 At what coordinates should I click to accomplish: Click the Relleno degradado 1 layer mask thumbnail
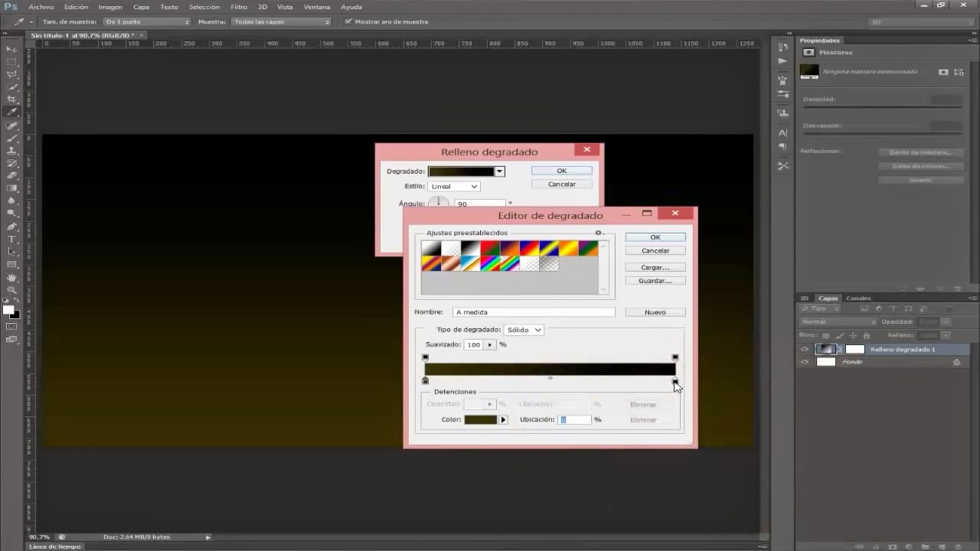pyautogui.click(x=854, y=349)
